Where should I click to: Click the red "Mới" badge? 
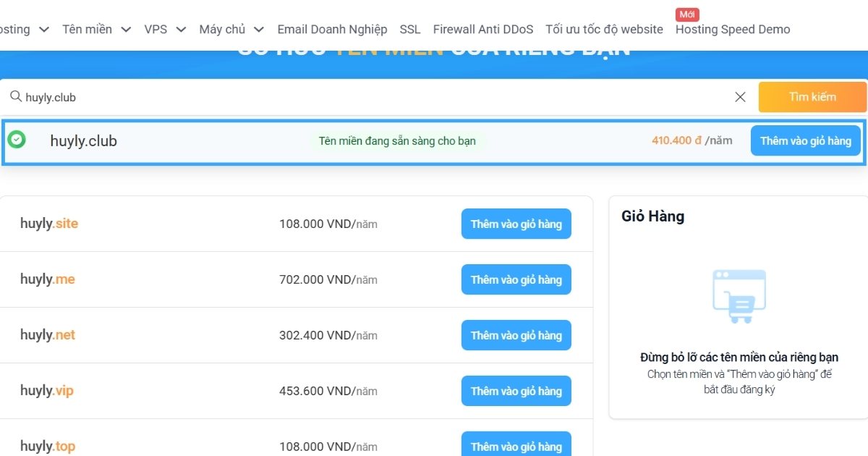[x=687, y=14]
